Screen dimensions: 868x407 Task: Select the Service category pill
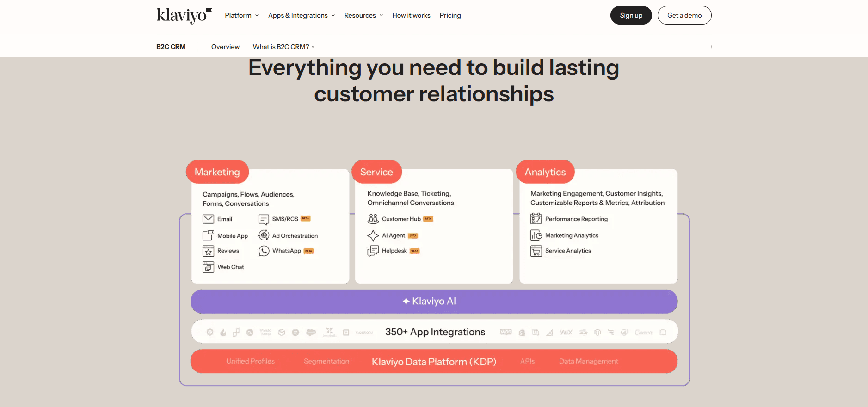pyautogui.click(x=376, y=172)
